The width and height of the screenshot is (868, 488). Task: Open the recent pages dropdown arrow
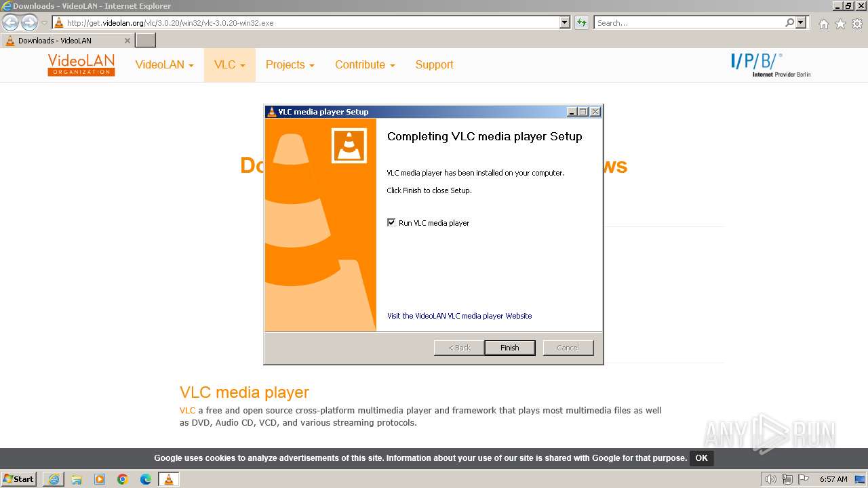click(45, 23)
